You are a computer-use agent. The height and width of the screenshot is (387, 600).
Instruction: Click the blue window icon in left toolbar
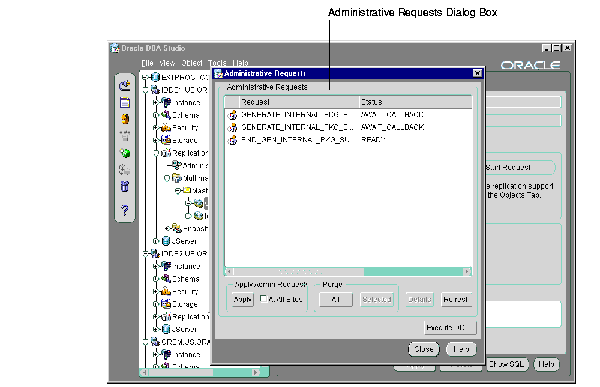click(x=125, y=103)
